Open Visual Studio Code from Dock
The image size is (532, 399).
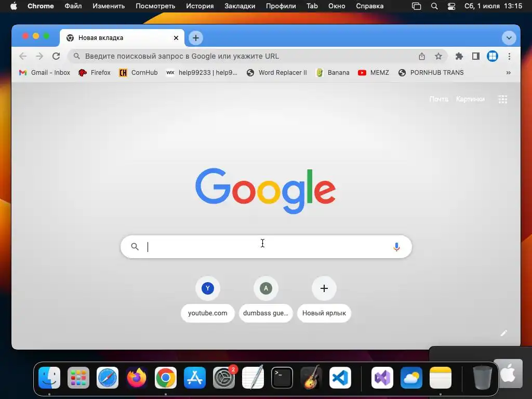(340, 378)
